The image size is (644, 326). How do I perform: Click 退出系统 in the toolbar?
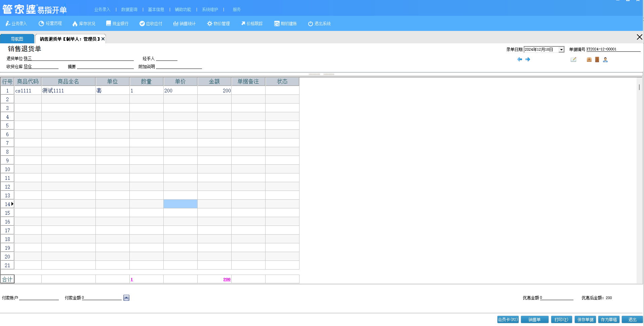tap(319, 24)
